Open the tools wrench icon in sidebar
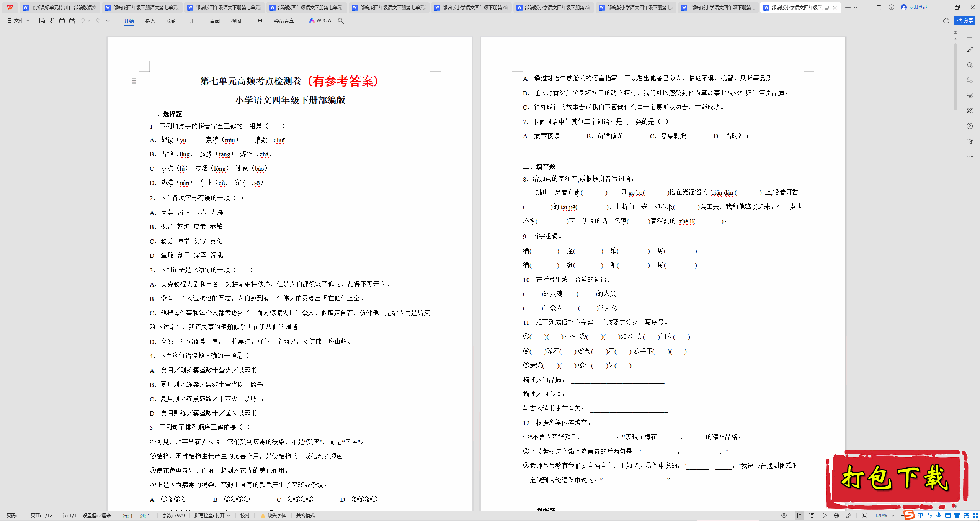 click(x=969, y=111)
